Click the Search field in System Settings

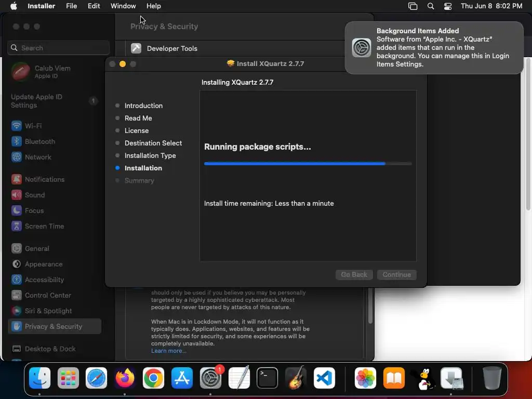coord(58,48)
